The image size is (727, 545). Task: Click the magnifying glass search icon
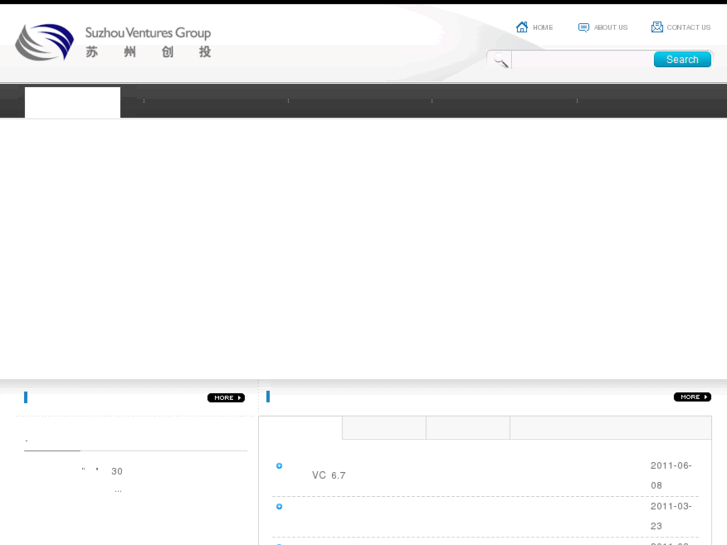[x=501, y=60]
